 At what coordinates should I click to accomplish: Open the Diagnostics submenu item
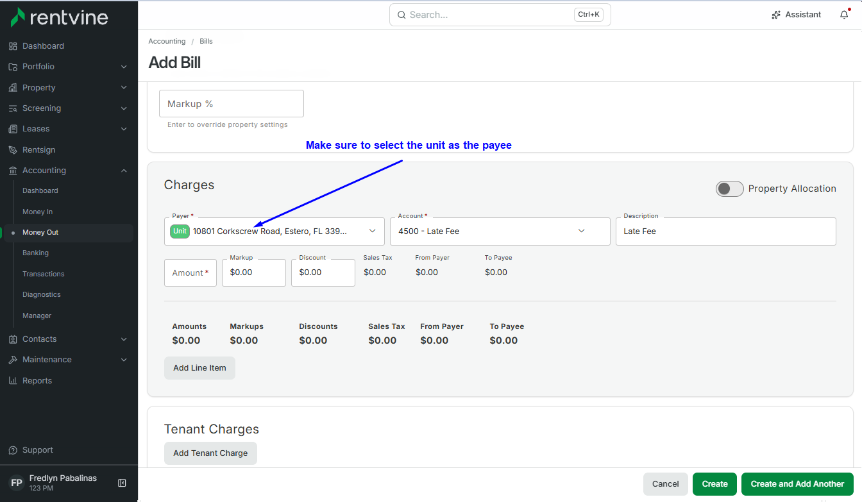[42, 295]
